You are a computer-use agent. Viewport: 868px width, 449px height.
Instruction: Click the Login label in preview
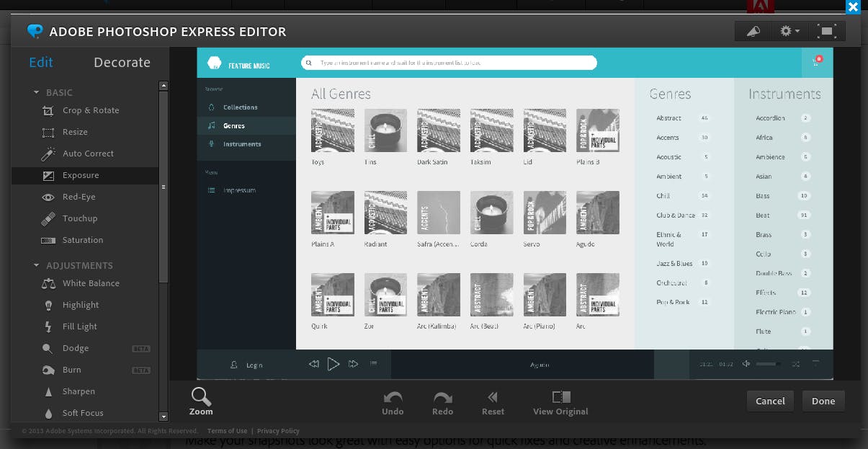[x=254, y=365]
